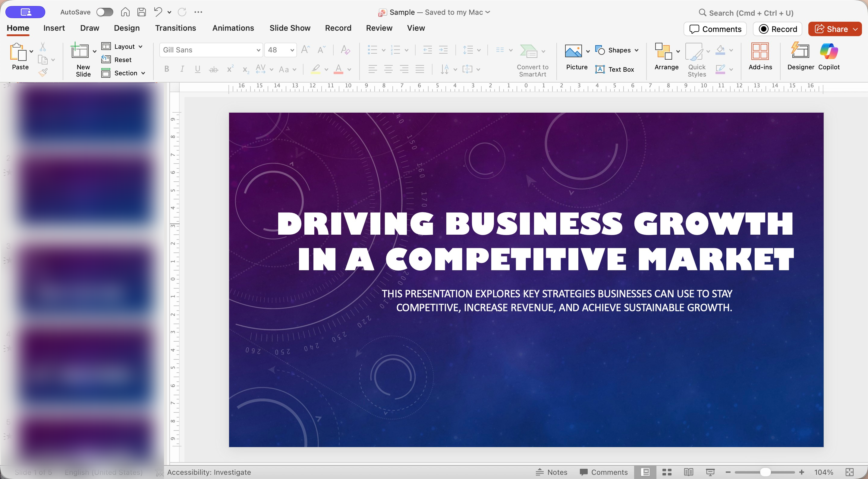Toggle Notes pane in status bar

coord(552,472)
